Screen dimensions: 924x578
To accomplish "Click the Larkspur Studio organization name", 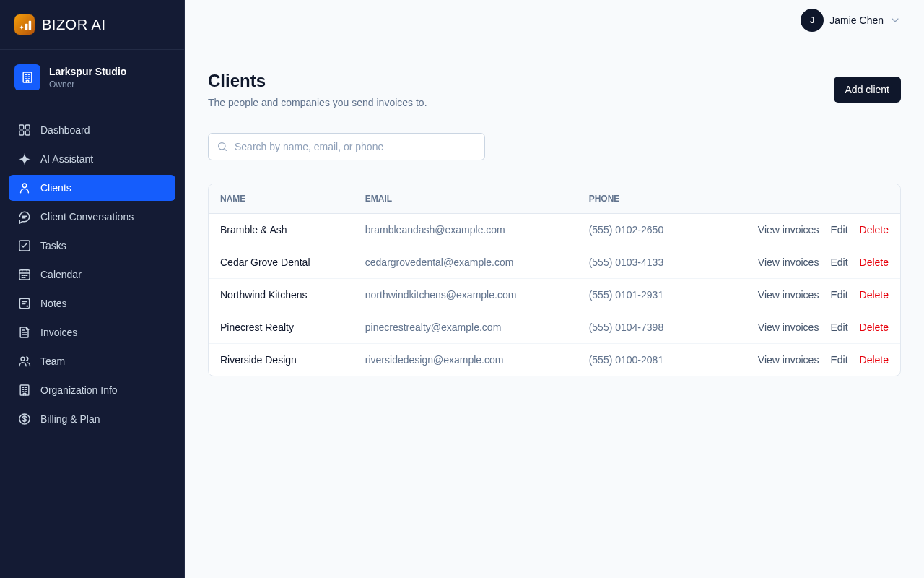I will coord(88,72).
